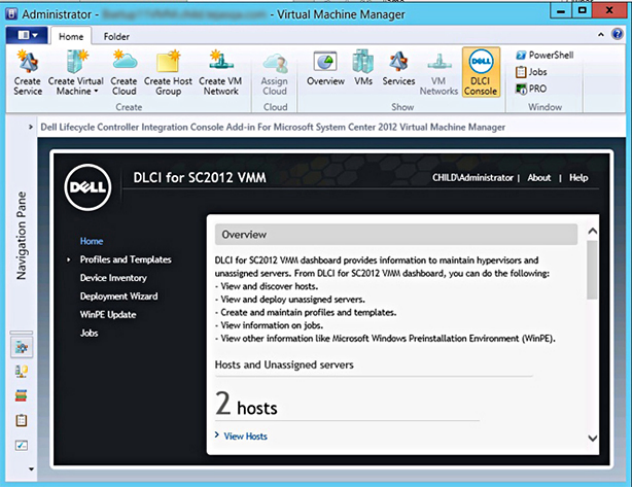Show the Services view
This screenshot has height=487, width=632.
point(399,69)
